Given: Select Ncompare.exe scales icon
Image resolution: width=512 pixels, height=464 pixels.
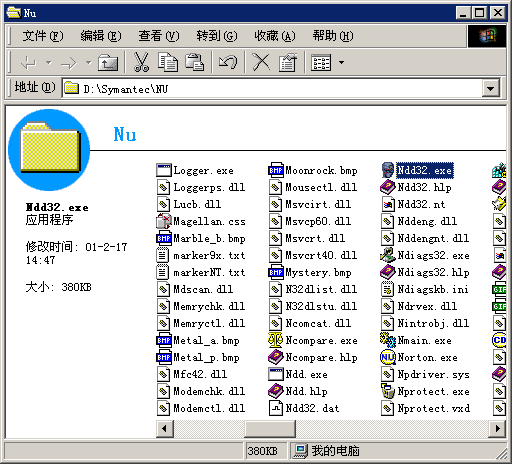Looking at the screenshot, I should 275,340.
